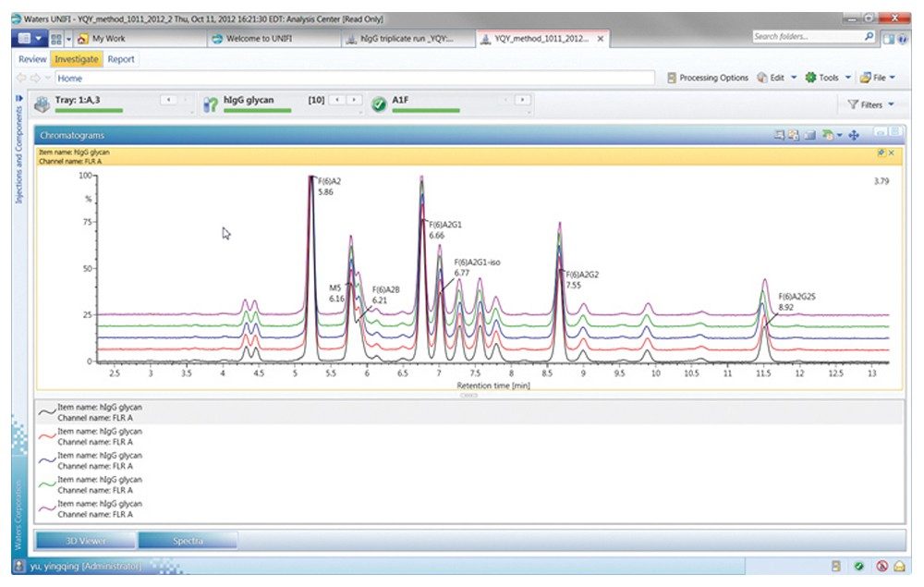Image resolution: width=924 pixels, height=587 pixels.
Task: Open the hIgG triplicate run tab
Action: coord(407,39)
